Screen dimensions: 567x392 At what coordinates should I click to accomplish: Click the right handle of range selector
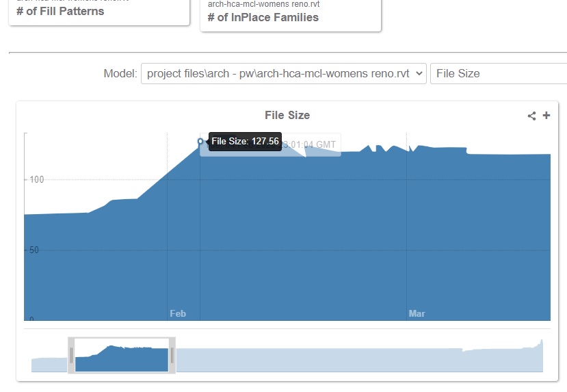click(172, 355)
